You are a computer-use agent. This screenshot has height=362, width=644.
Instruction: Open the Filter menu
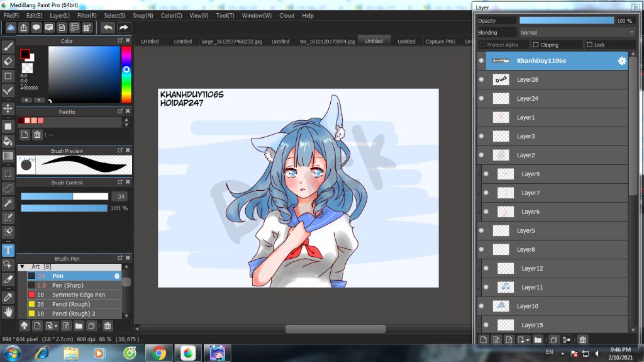(x=87, y=15)
